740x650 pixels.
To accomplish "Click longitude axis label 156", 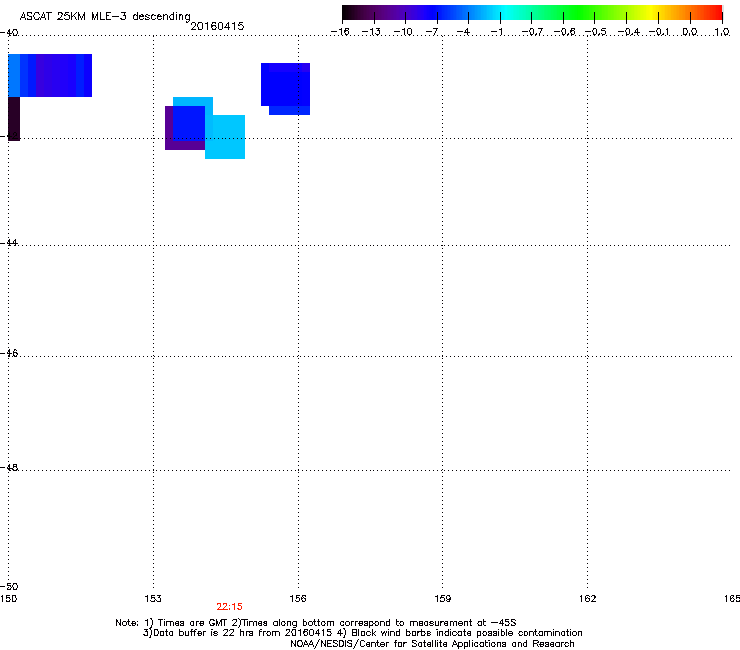I will click(x=298, y=599).
